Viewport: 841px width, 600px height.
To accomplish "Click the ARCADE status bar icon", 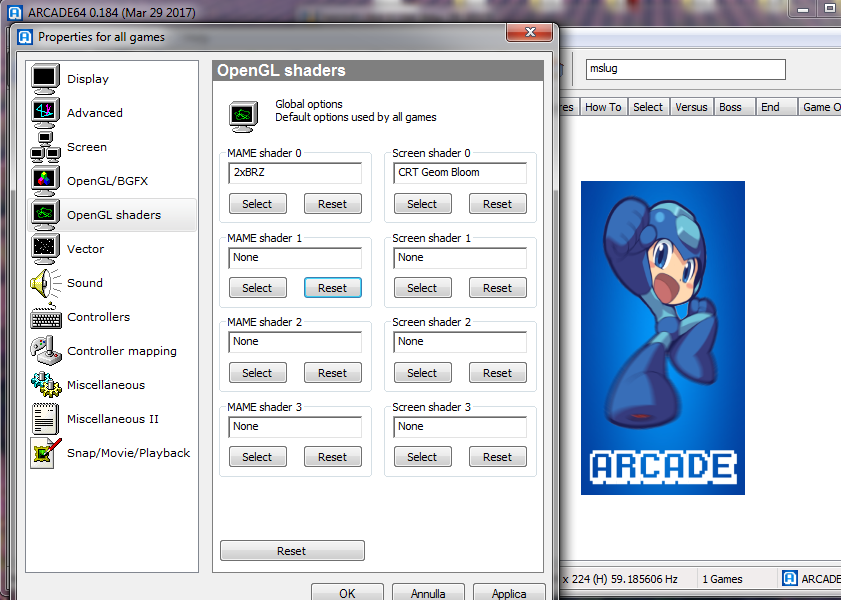I will [790, 579].
